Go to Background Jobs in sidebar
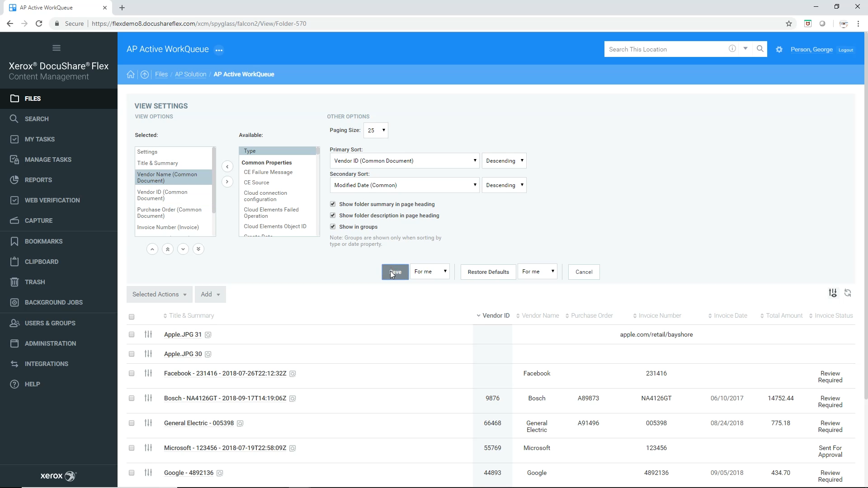Screen dimensions: 868x488 53,302
